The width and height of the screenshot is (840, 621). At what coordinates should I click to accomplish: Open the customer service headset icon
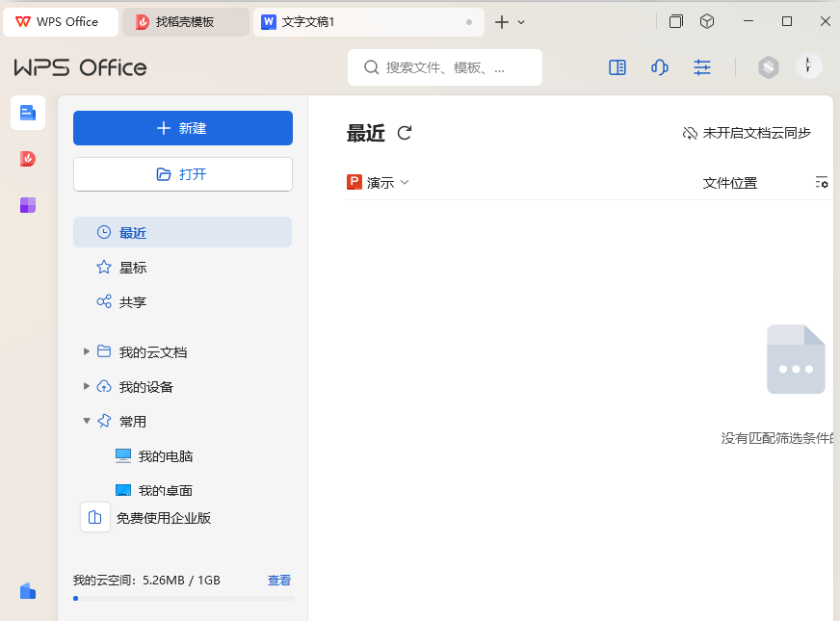[660, 67]
